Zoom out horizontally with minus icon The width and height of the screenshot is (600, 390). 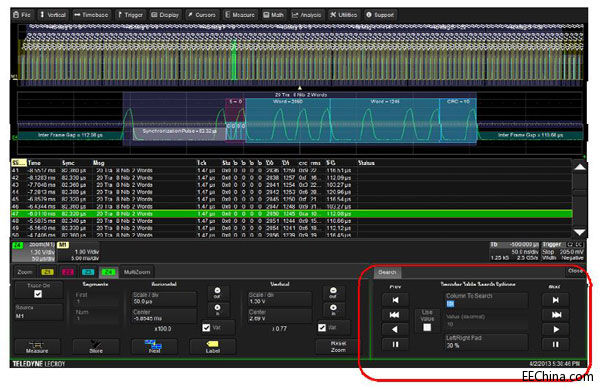217,293
